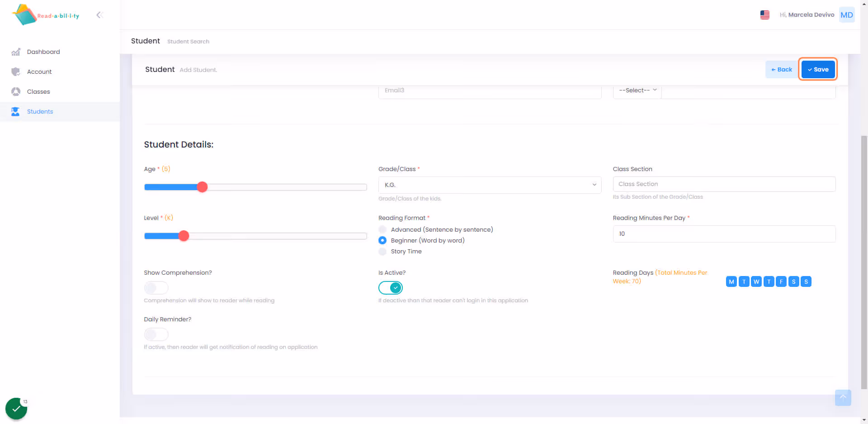Click the scroll-to-top arrow button

[x=843, y=398]
